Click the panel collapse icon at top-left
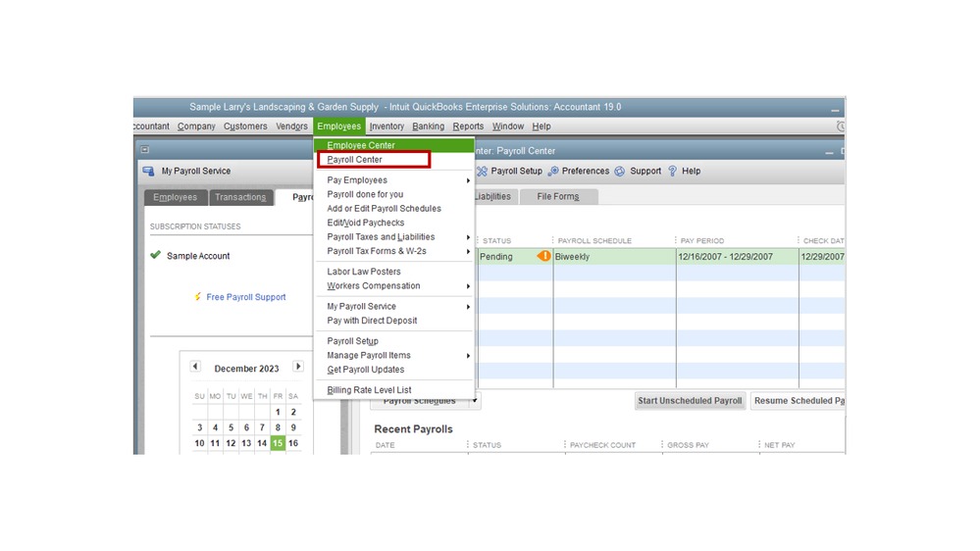Image resolution: width=980 pixels, height=551 pixels. click(x=145, y=149)
